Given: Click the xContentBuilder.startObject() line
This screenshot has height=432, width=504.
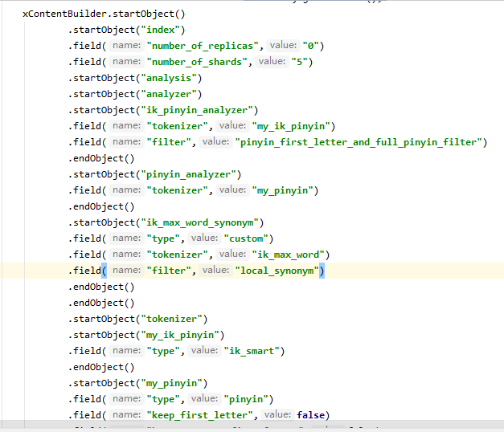Looking at the screenshot, I should point(104,14).
